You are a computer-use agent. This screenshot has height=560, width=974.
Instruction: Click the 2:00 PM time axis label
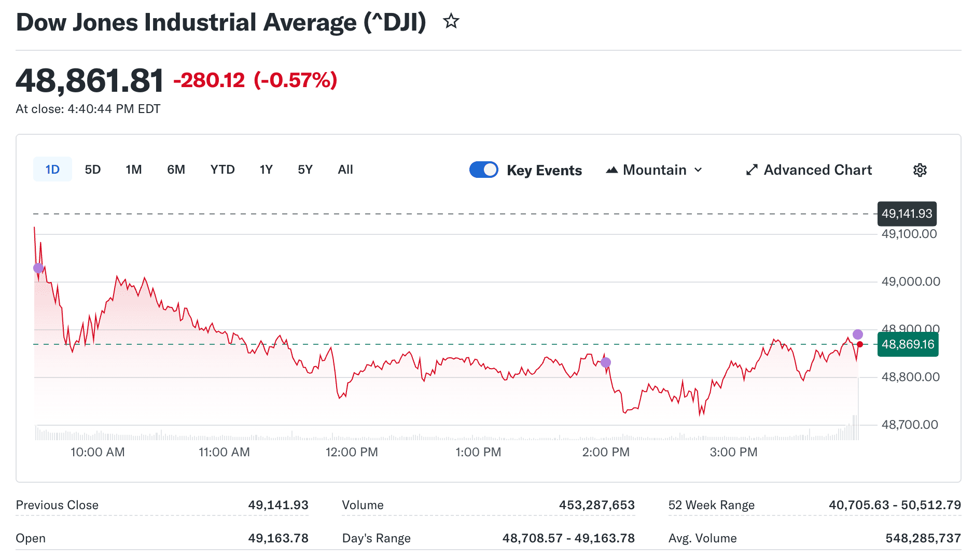[x=606, y=452]
